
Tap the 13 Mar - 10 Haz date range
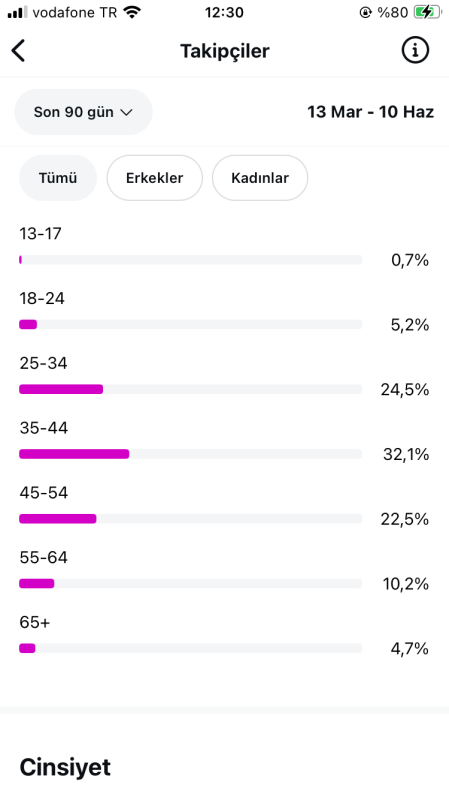(370, 112)
